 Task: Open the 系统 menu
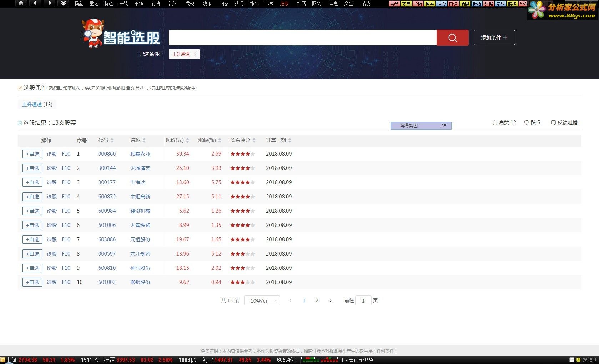tap(366, 4)
